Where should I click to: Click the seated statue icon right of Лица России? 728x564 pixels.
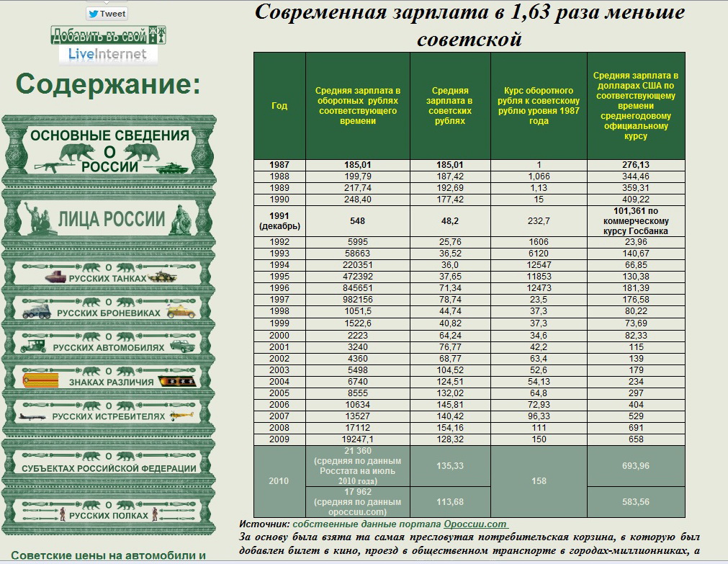tap(181, 219)
